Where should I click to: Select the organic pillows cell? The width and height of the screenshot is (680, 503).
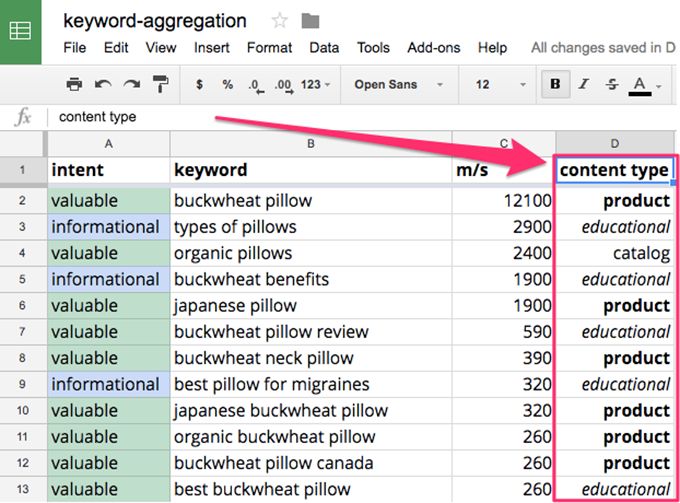pyautogui.click(x=311, y=253)
